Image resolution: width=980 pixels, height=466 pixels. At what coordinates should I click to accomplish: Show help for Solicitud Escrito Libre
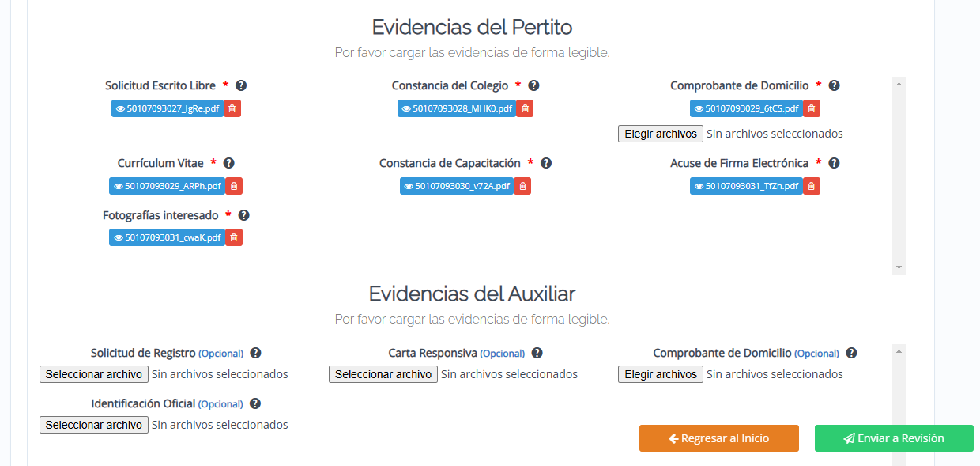[241, 85]
